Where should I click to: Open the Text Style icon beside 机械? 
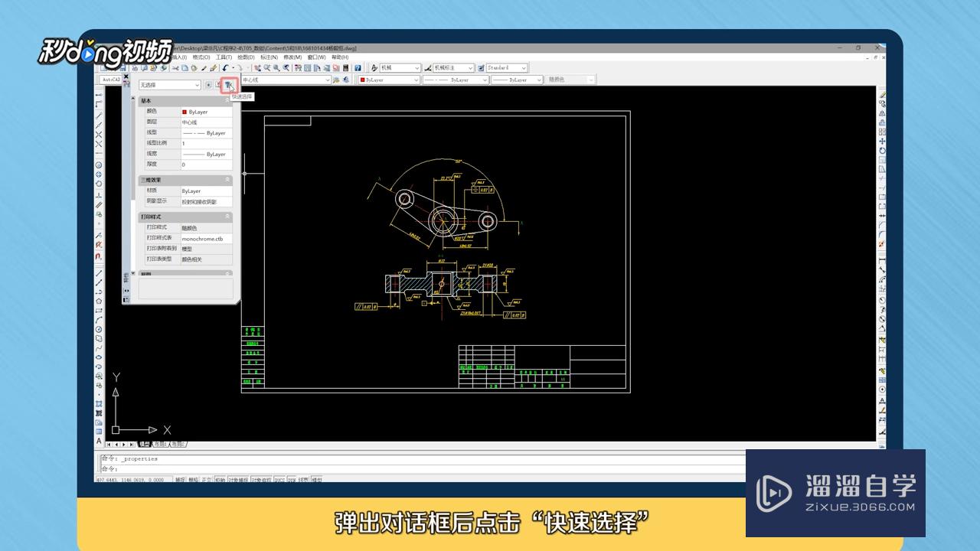(374, 68)
